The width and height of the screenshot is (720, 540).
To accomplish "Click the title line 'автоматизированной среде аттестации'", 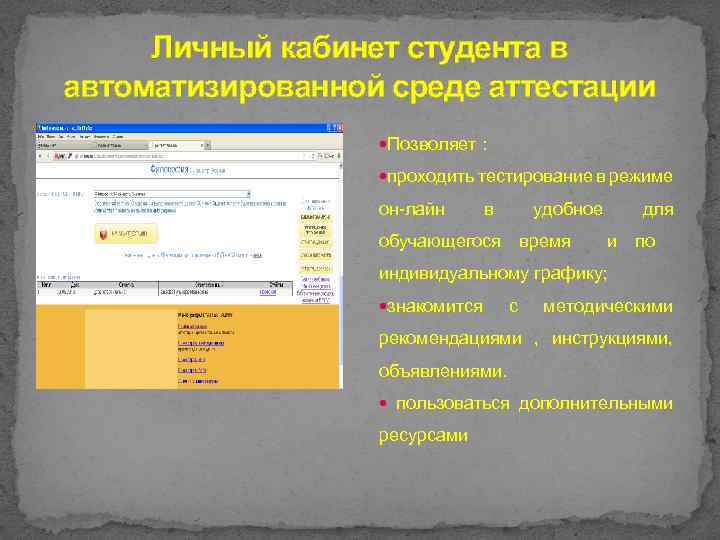I will point(360,87).
